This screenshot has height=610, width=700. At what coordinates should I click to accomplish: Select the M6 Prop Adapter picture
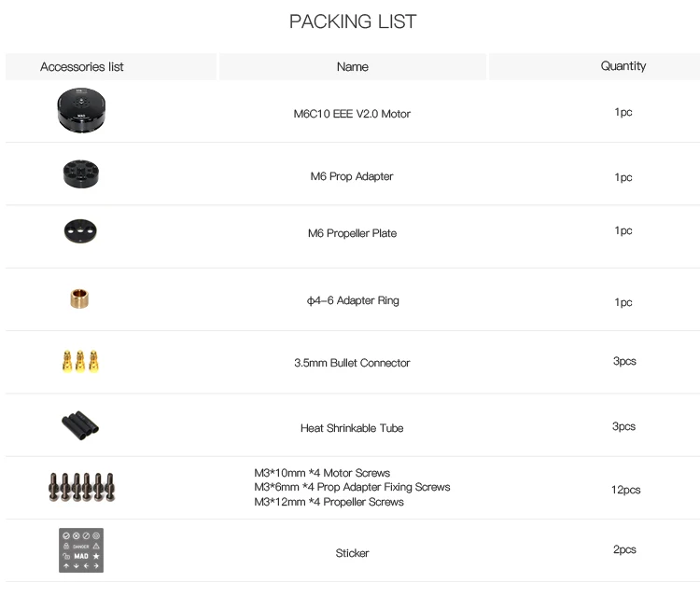point(81,174)
